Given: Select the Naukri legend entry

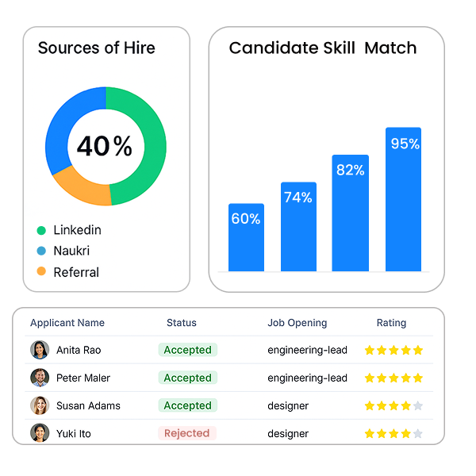Looking at the screenshot, I should tap(71, 251).
